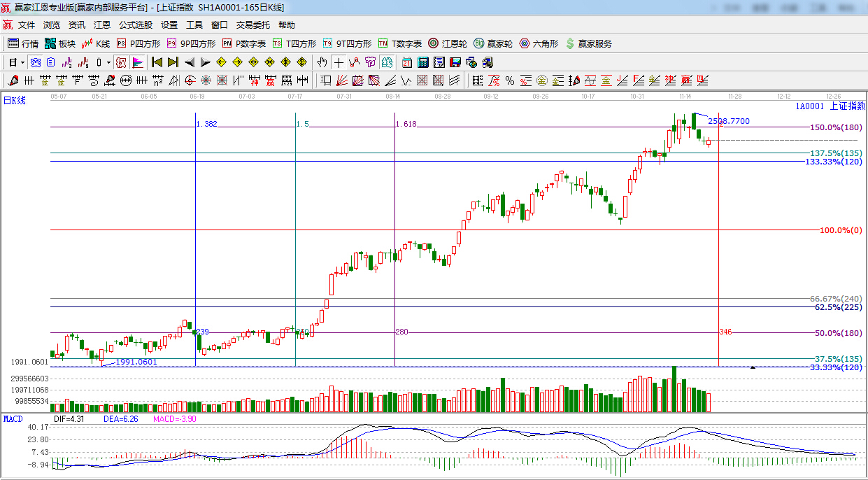
Task: Open the 公式选股 menu
Action: click(x=135, y=24)
